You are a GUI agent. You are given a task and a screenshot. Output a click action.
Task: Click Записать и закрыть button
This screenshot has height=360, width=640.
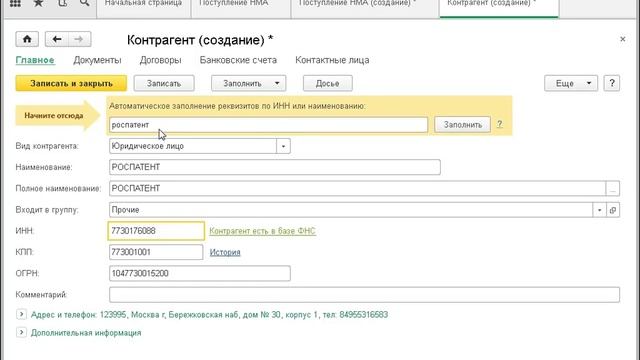pos(71,83)
